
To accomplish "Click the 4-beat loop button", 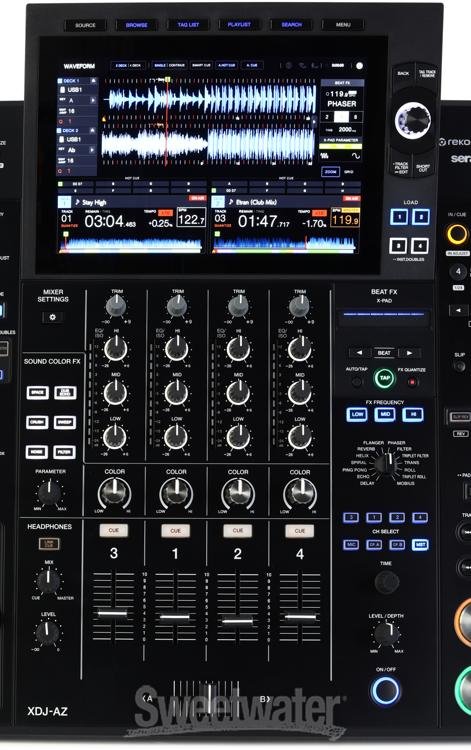I will click(x=458, y=272).
